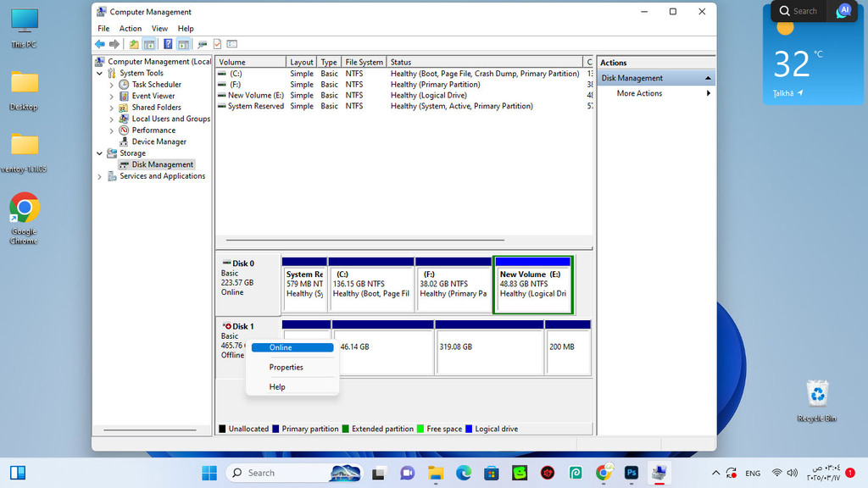The image size is (868, 488).
Task: Sort by the Status column header
Action: coord(484,62)
